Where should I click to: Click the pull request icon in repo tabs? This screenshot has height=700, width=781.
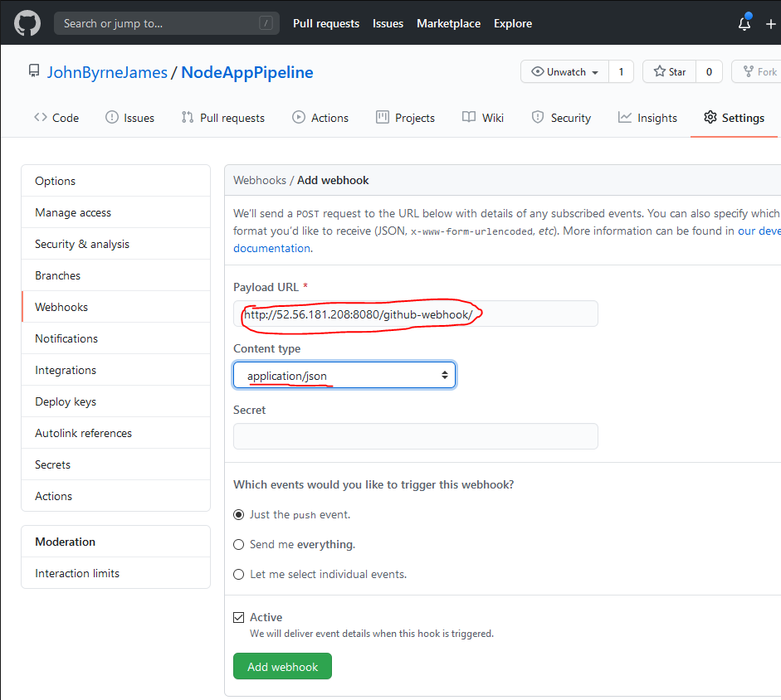click(188, 117)
